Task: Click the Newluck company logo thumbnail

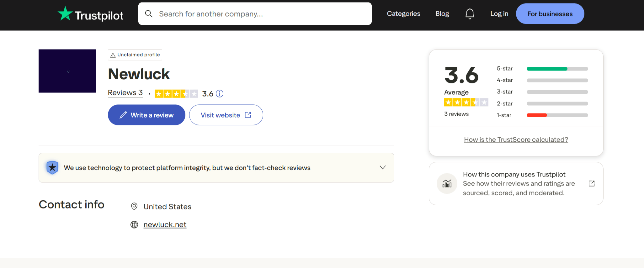Action: pos(67,71)
